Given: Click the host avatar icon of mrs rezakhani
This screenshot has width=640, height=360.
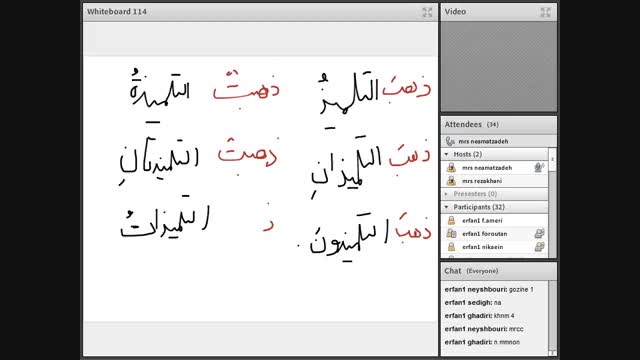Looking at the screenshot, I should point(451,180).
